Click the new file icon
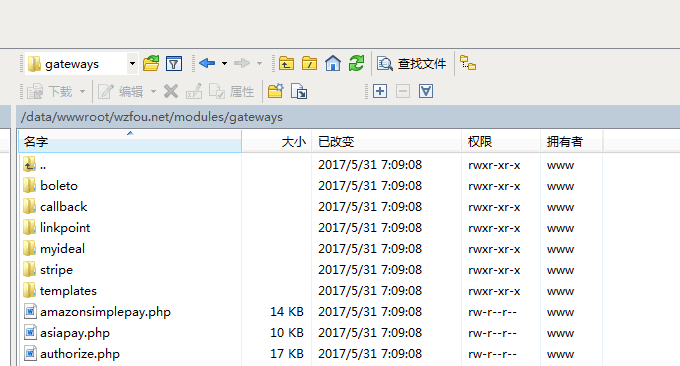 (299, 91)
